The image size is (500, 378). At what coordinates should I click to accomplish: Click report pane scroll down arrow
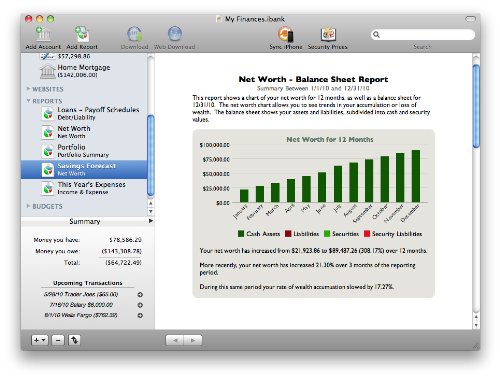(x=476, y=325)
